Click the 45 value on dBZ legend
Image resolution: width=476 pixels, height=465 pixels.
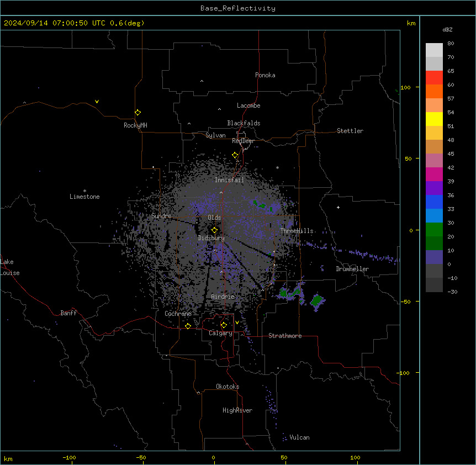click(x=451, y=154)
